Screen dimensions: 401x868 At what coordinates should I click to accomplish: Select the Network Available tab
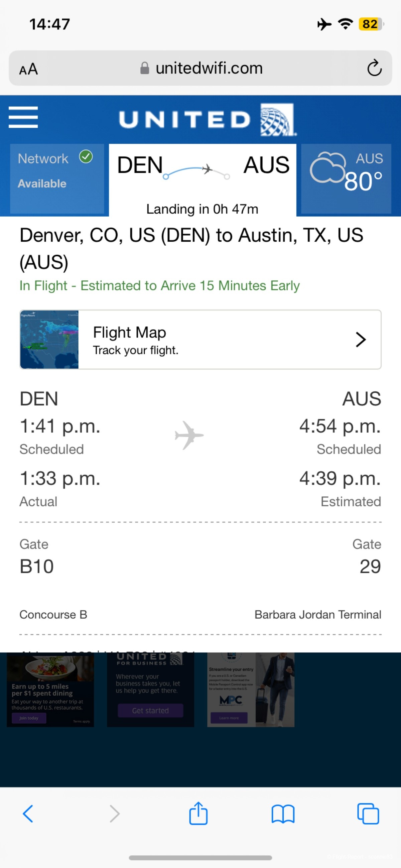click(57, 178)
